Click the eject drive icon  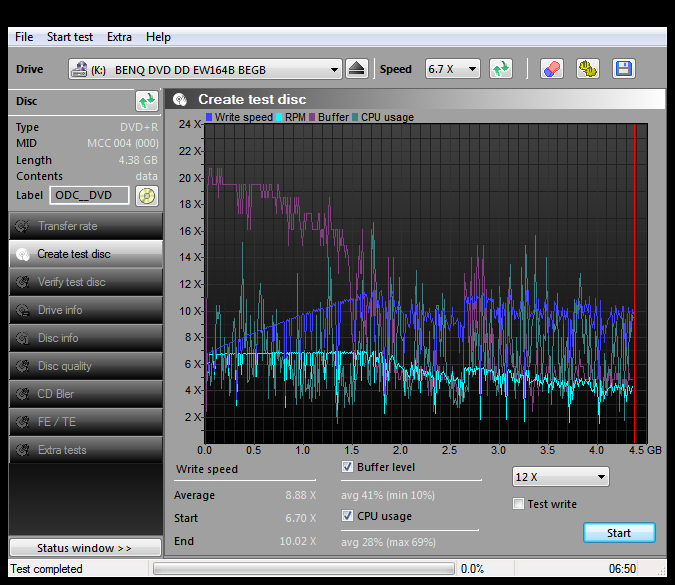coord(356,69)
